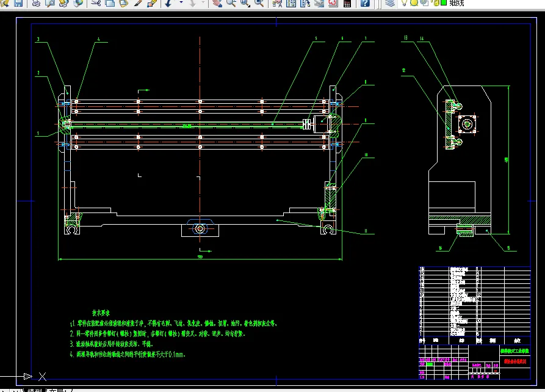The width and height of the screenshot is (545, 392).
Task: Click requirement line 4 ending in 0.1mm
Action: point(128,354)
